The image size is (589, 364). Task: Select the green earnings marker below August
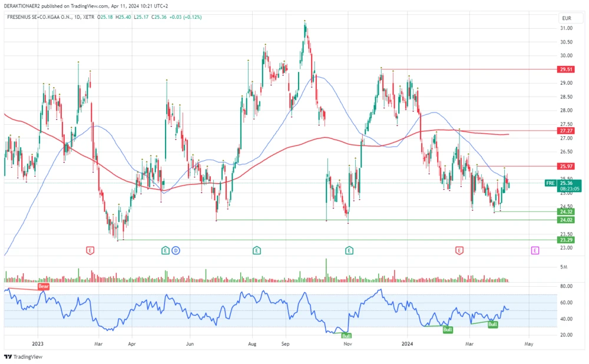[x=257, y=250]
